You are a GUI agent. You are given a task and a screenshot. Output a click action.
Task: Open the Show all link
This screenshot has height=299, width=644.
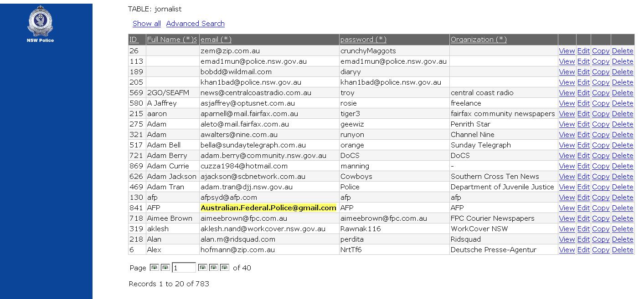click(146, 24)
